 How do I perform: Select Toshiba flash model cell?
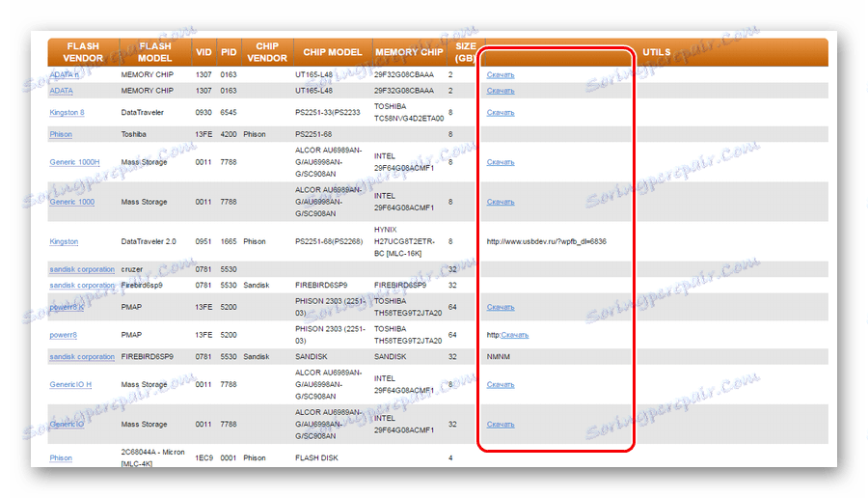pos(133,134)
